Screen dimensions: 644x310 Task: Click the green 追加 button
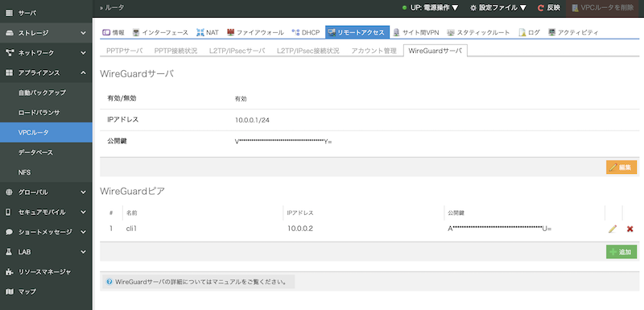click(621, 252)
